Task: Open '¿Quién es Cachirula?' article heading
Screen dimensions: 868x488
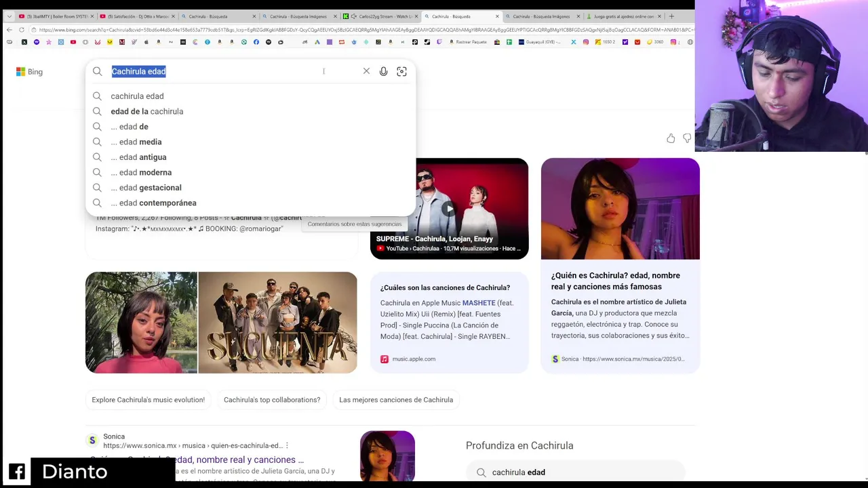Action: tap(616, 281)
